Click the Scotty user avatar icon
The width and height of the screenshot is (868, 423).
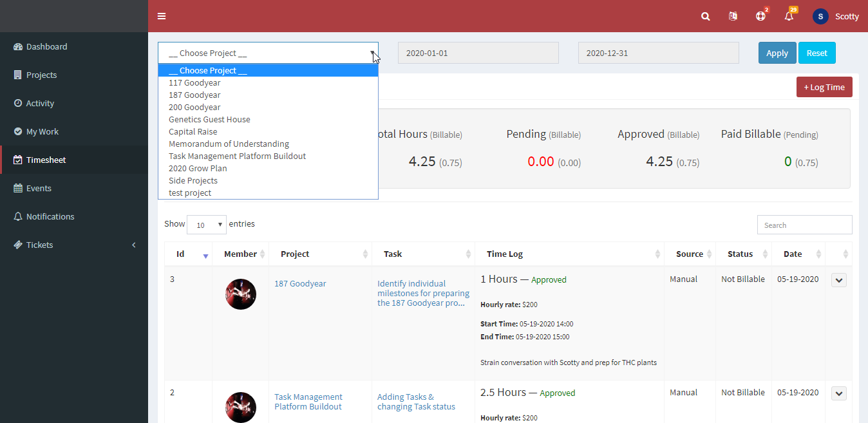point(820,16)
